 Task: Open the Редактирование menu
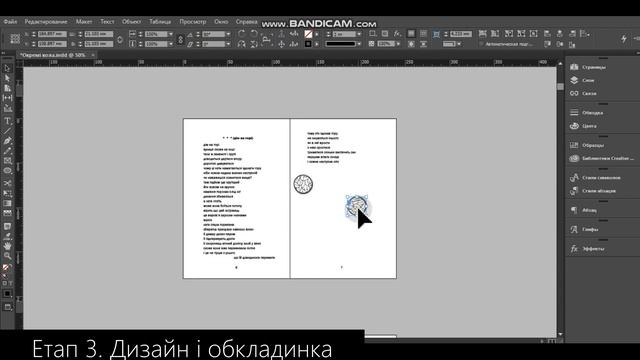click(x=46, y=22)
